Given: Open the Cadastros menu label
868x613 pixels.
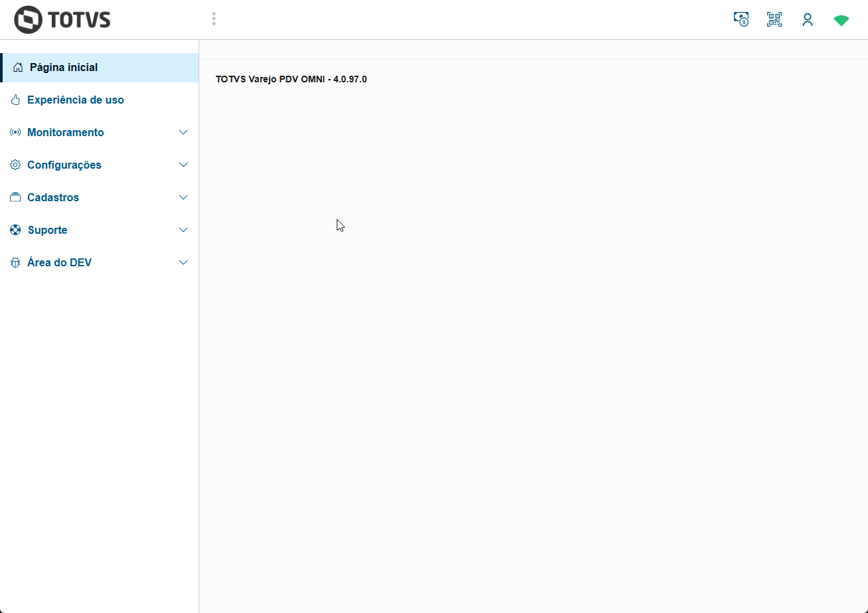Looking at the screenshot, I should (x=53, y=198).
